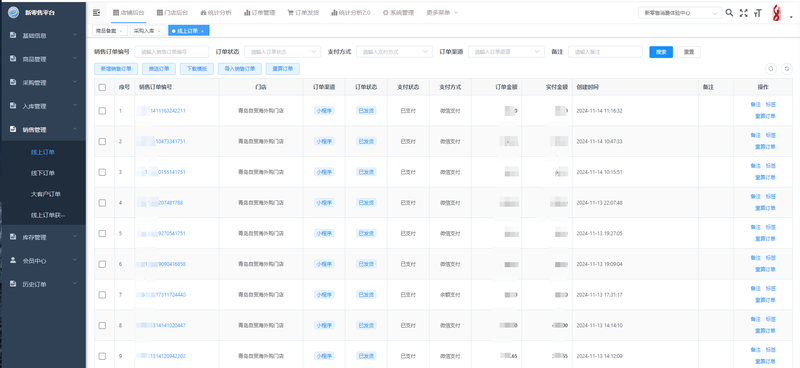
Task: Close the 采购入库 tab with its x
Action: click(x=159, y=31)
